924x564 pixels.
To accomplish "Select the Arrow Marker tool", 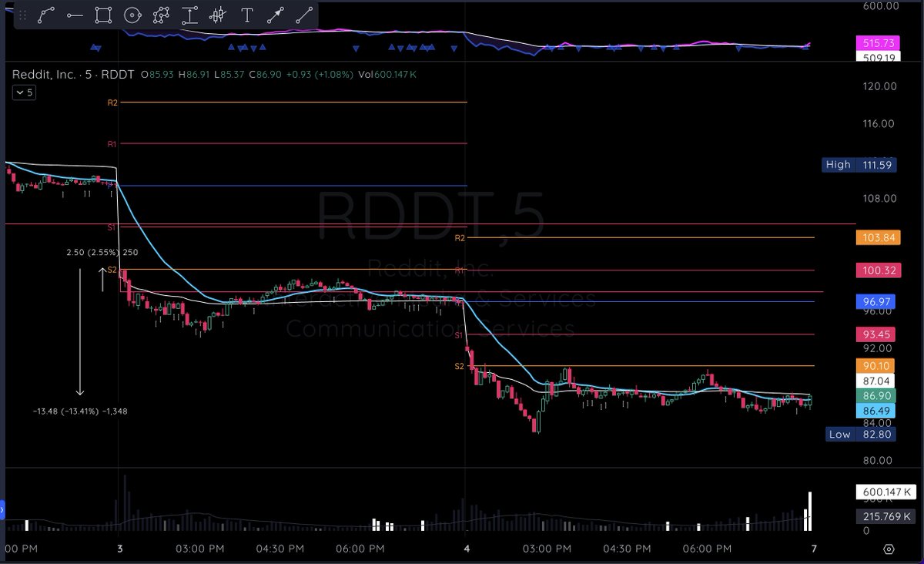I will tap(276, 15).
